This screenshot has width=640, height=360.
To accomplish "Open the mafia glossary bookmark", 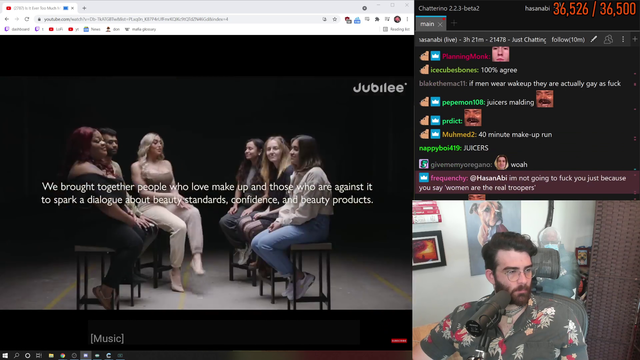I will (140, 29).
